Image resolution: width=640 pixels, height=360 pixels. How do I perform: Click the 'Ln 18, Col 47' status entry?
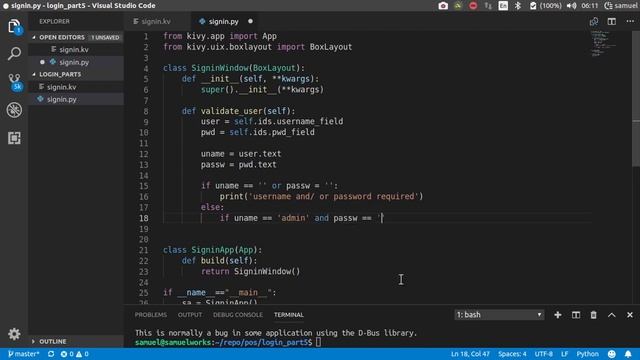tap(470, 354)
